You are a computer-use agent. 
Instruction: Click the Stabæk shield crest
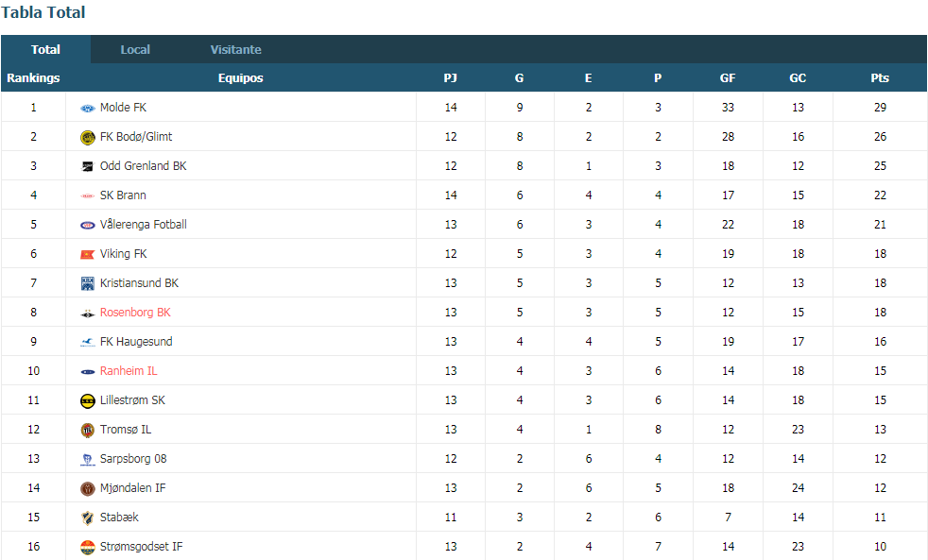point(88,518)
